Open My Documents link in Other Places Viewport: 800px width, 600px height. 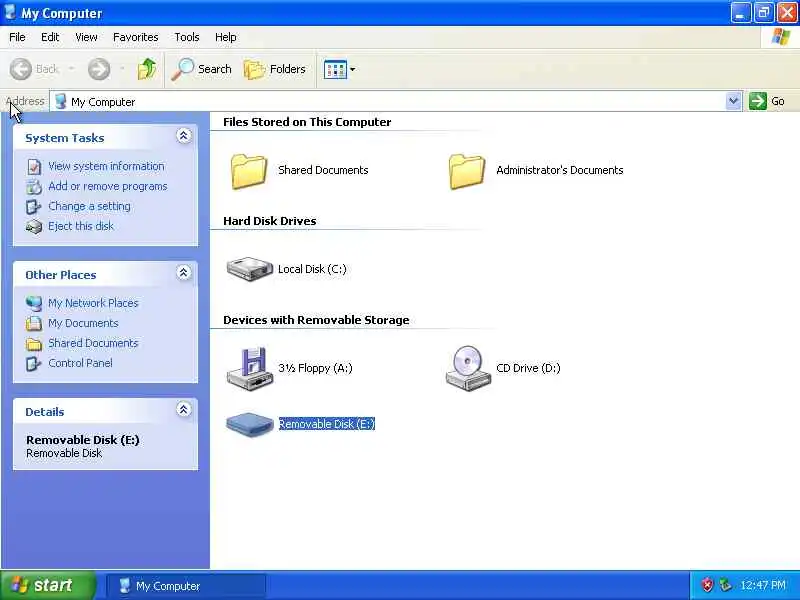click(x=83, y=323)
